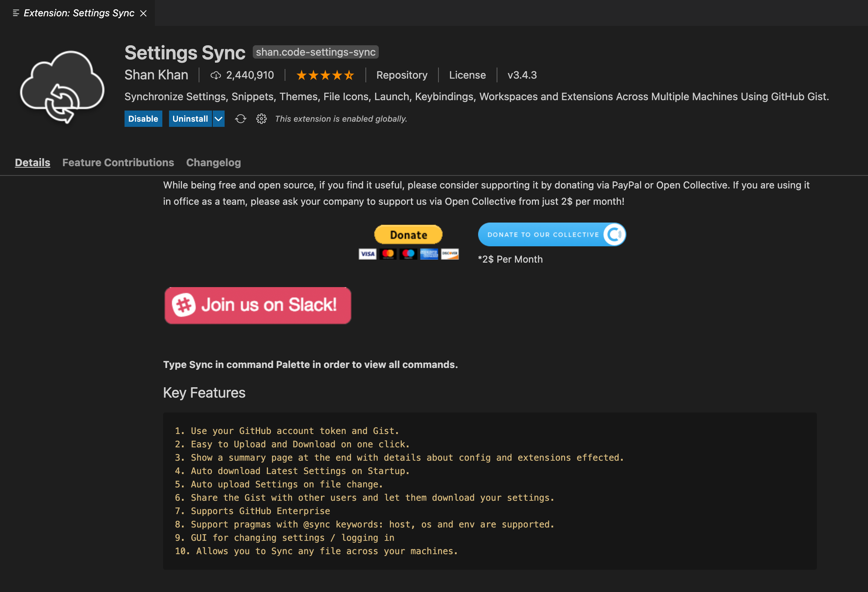The image size is (868, 592).
Task: Select the Details tab
Action: [33, 162]
